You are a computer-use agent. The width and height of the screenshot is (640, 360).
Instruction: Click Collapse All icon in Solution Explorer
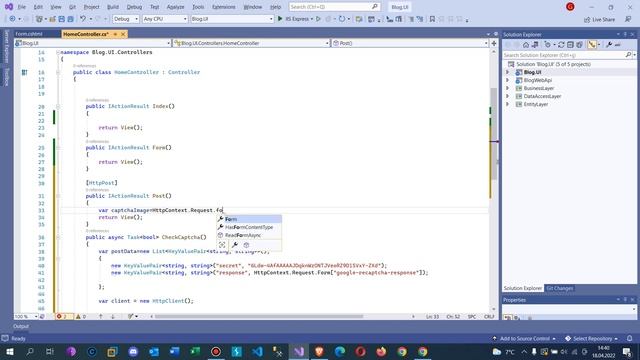tap(570, 45)
